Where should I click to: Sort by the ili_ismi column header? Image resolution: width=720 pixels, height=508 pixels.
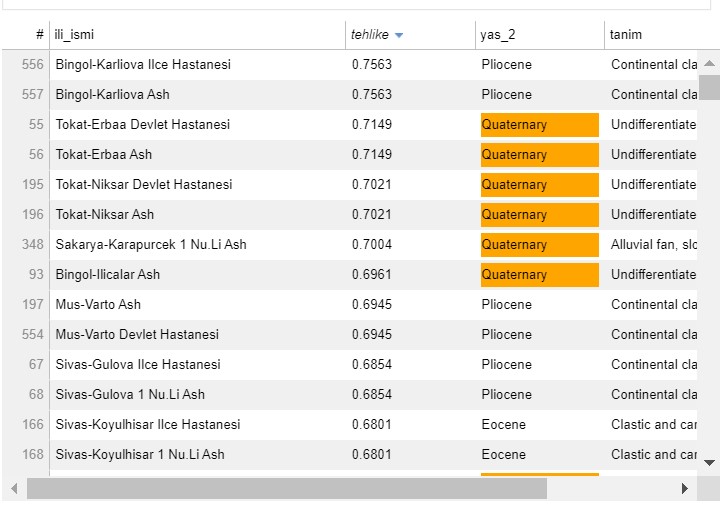[x=75, y=35]
